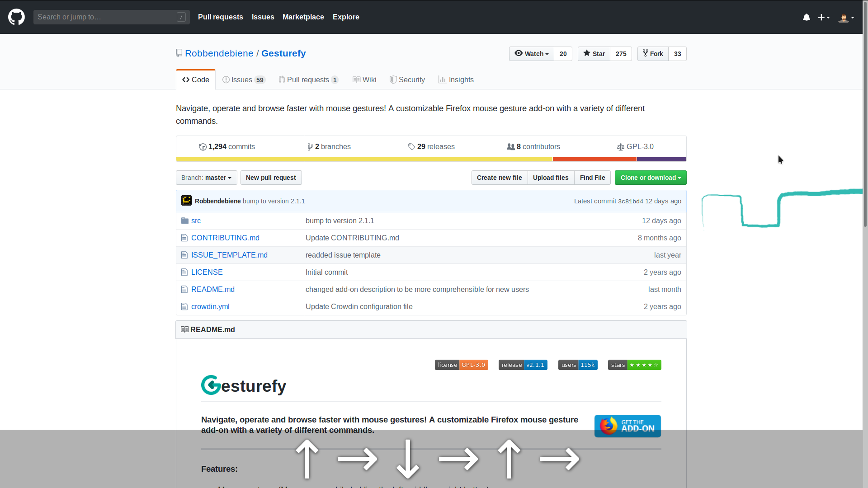Screen dimensions: 868x488
Task: Click the stars rating badge
Action: pyautogui.click(x=634, y=365)
